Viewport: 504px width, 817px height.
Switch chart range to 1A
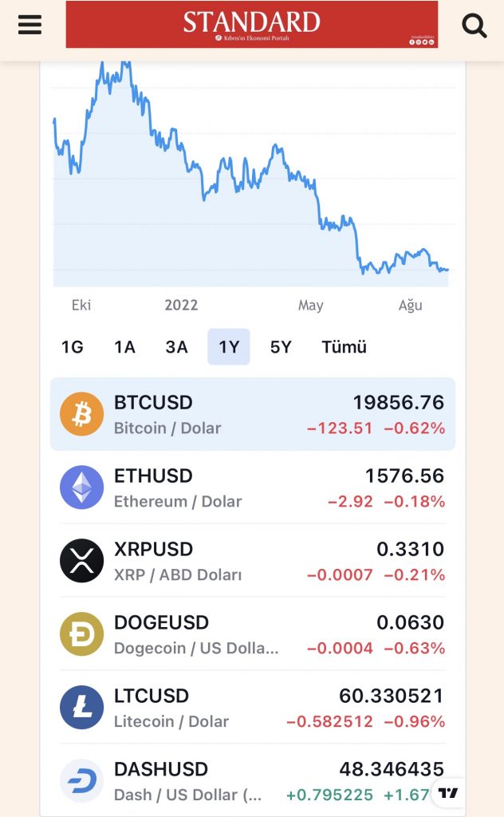point(124,347)
